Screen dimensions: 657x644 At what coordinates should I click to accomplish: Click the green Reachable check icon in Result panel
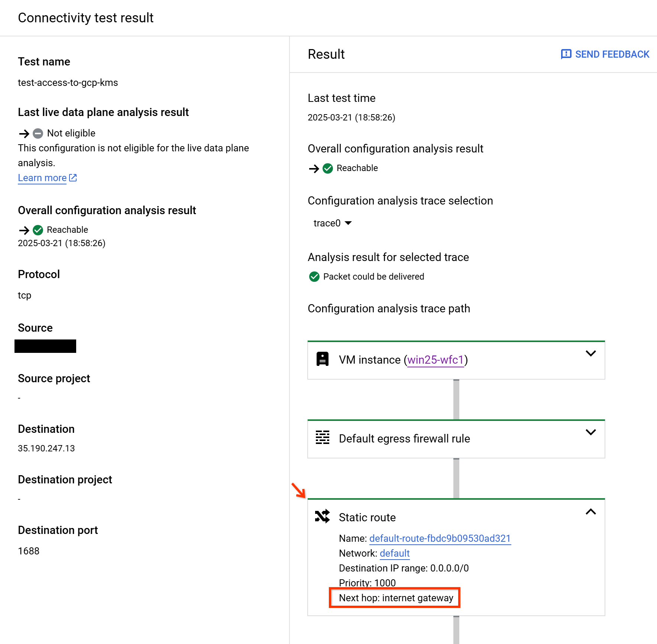(x=327, y=168)
